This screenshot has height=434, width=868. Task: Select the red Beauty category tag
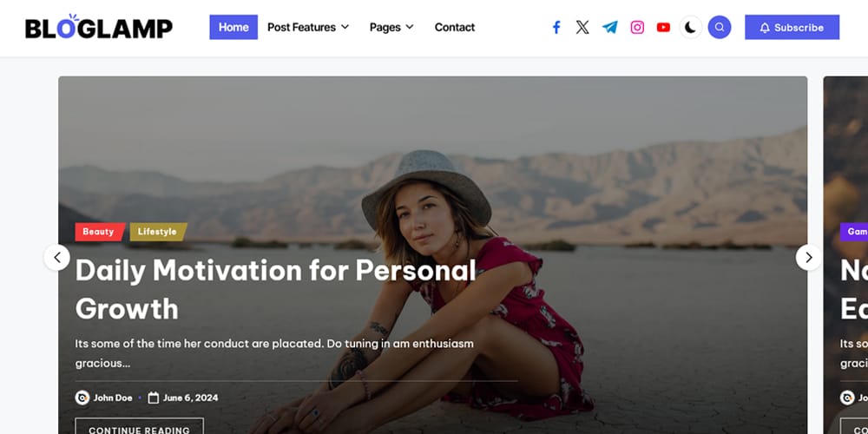point(100,232)
